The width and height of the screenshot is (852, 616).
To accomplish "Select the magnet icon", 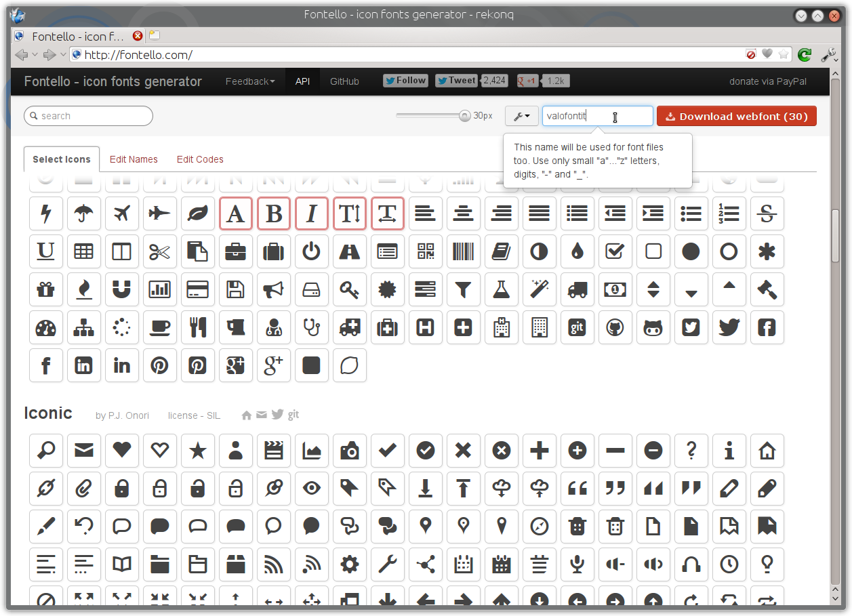I will pos(122,289).
